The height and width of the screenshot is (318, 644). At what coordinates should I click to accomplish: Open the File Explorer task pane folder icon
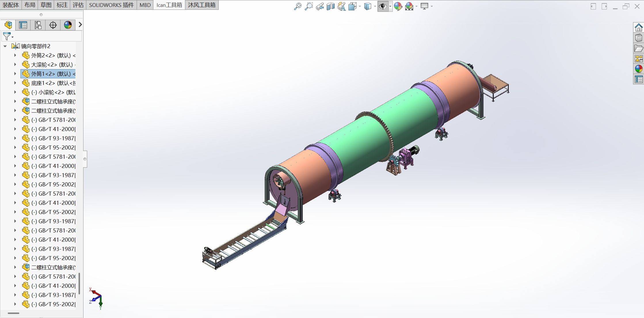tap(639, 48)
